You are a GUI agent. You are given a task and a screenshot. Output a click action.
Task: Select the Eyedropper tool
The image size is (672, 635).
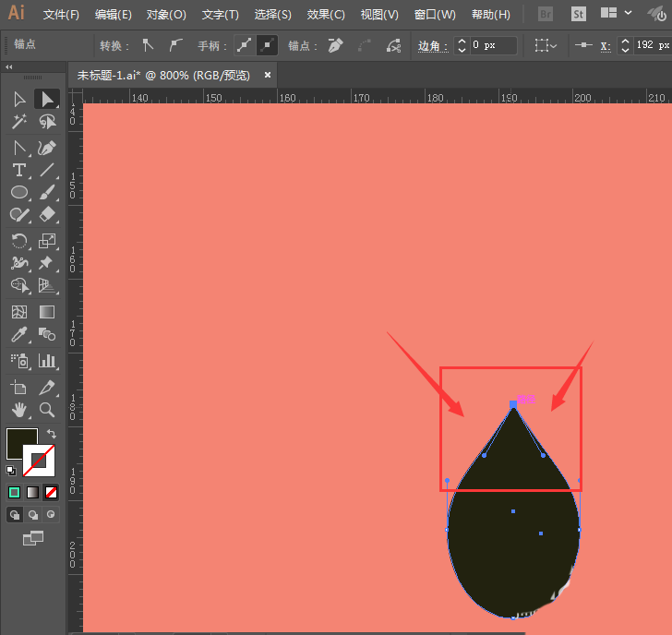coord(18,335)
